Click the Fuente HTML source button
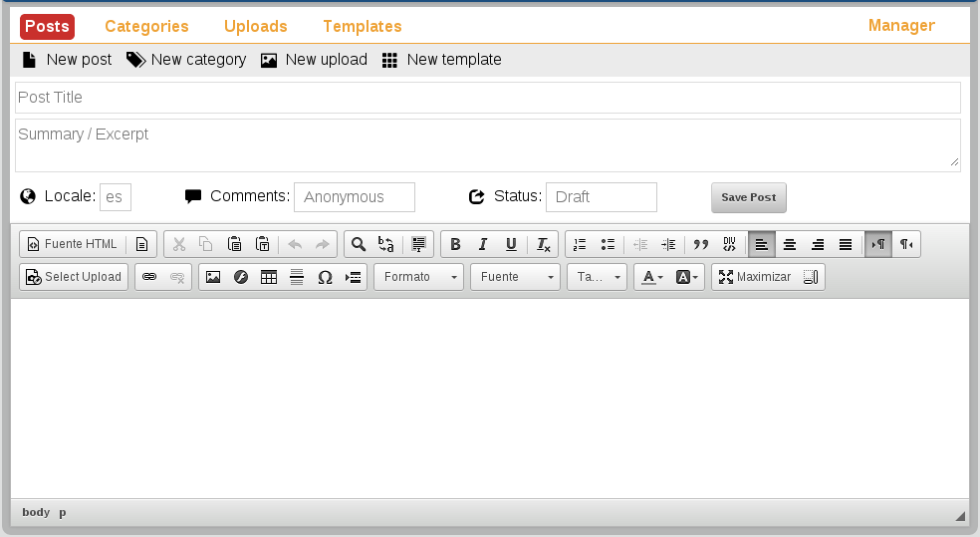The width and height of the screenshot is (980, 537). point(73,244)
